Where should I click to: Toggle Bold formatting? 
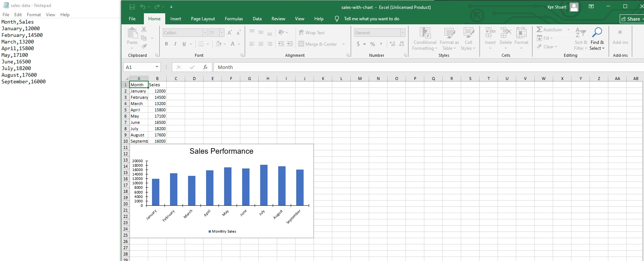[166, 44]
